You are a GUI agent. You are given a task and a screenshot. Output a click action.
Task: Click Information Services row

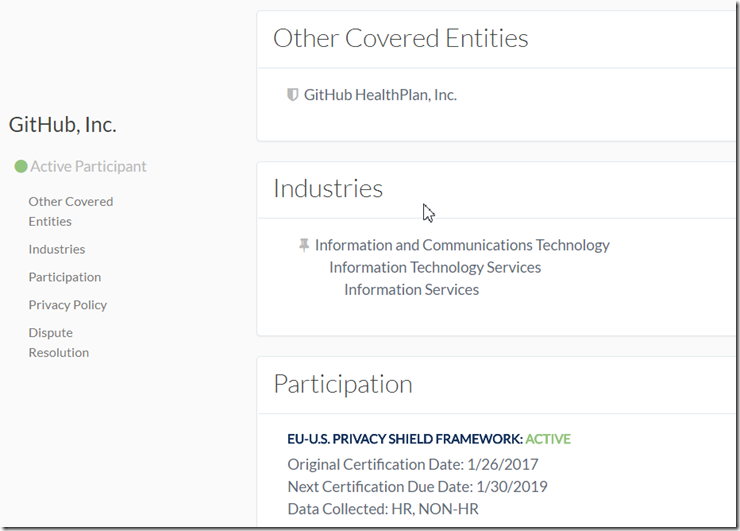pos(411,289)
